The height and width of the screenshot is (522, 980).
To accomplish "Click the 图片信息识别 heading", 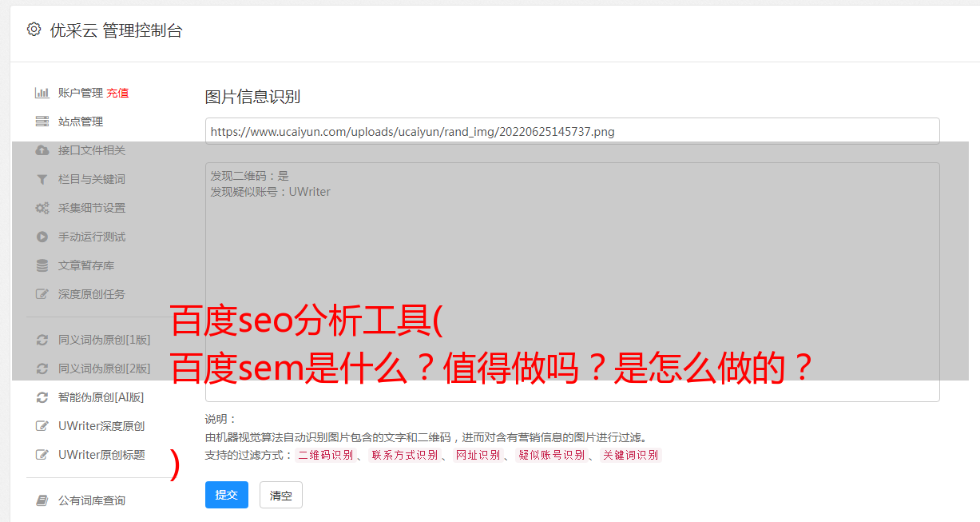I will 252,98.
